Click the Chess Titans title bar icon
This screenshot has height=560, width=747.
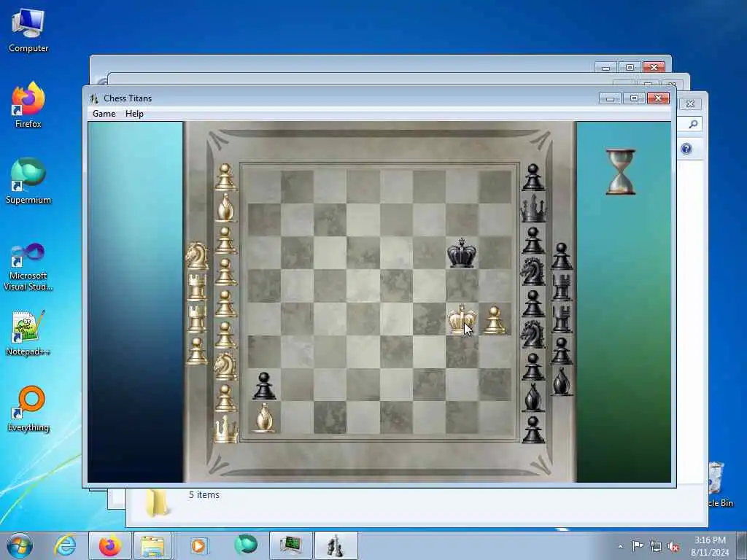coord(94,98)
